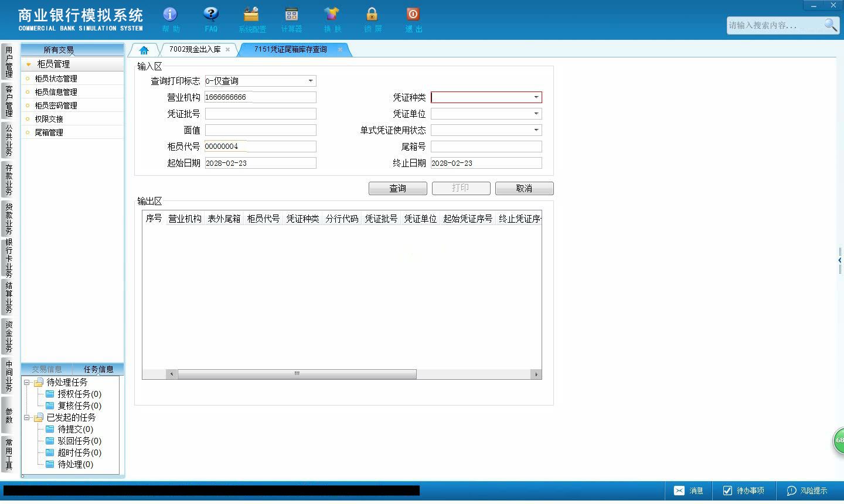844x504 pixels.
Task: Open the 消息 message icon
Action: click(x=679, y=491)
